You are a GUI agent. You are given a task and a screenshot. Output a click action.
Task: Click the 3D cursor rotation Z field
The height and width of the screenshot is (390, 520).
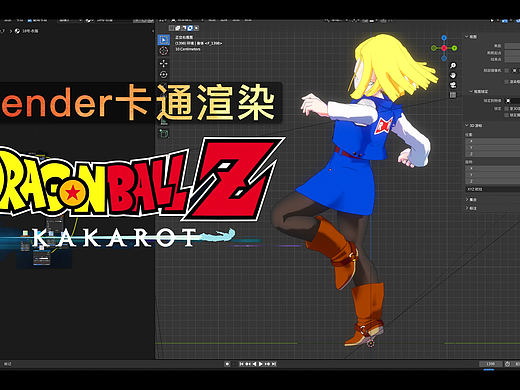pos(492,181)
